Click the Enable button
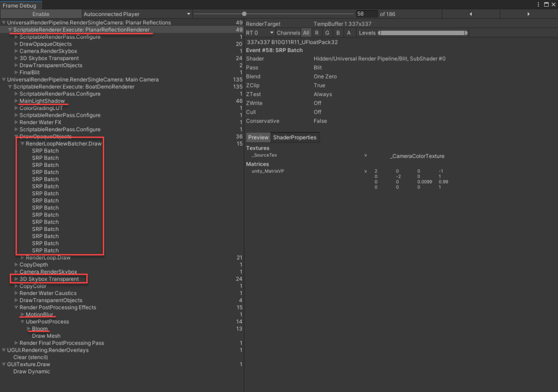This screenshot has height=392, width=558. tap(41, 14)
